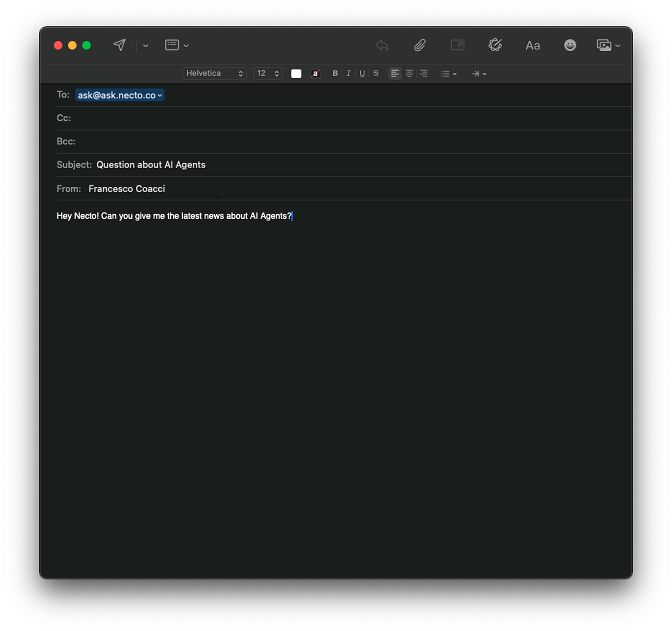
Task: Open the Helvetica font dropdown
Action: click(214, 73)
